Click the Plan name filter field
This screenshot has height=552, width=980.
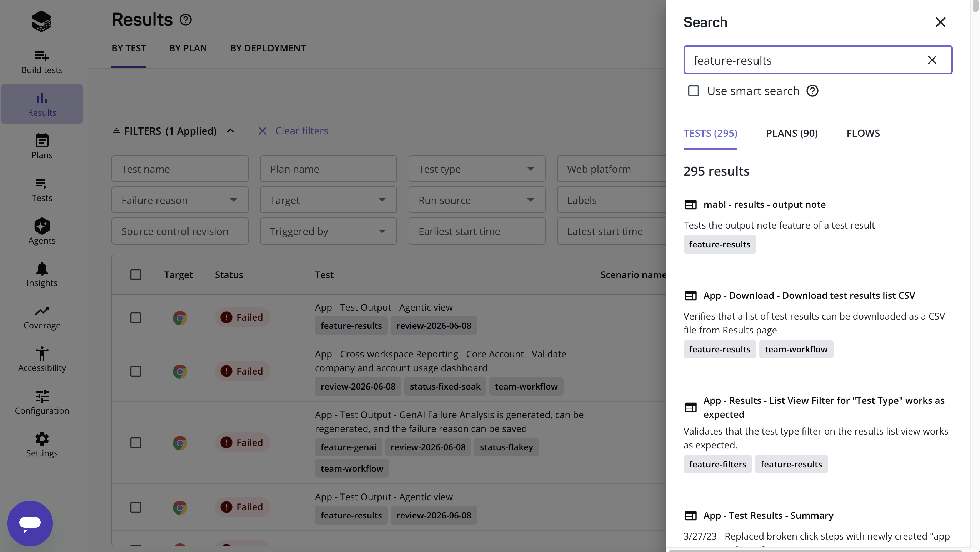pyautogui.click(x=328, y=169)
